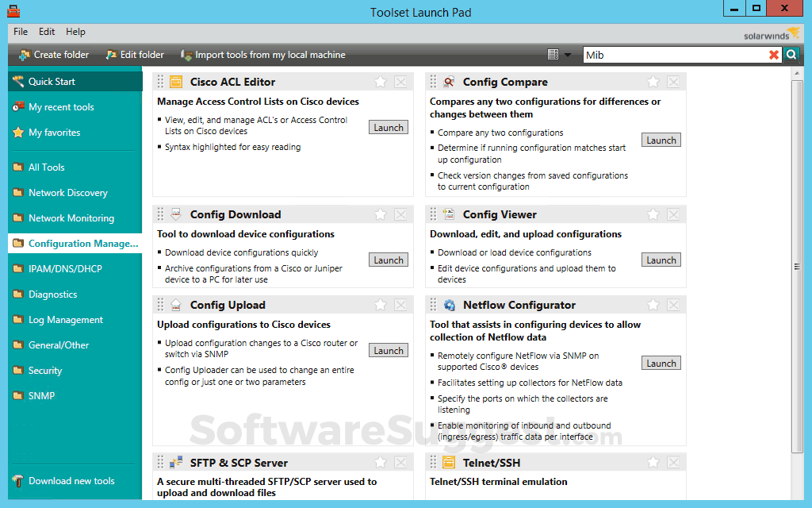This screenshot has height=508, width=812.
Task: Toggle the star on Config Viewer
Action: [x=653, y=214]
